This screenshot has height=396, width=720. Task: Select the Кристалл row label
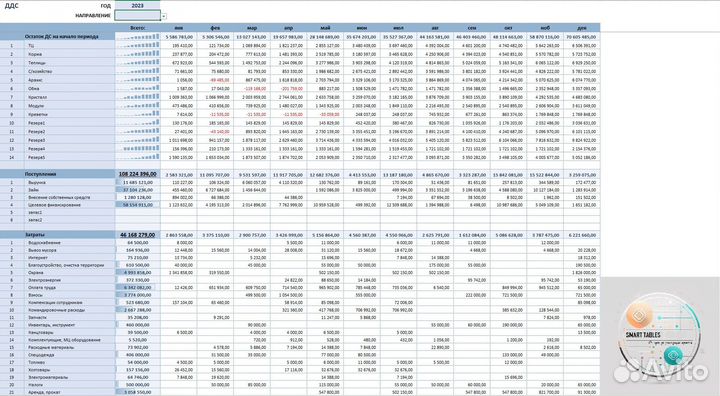click(x=37, y=97)
